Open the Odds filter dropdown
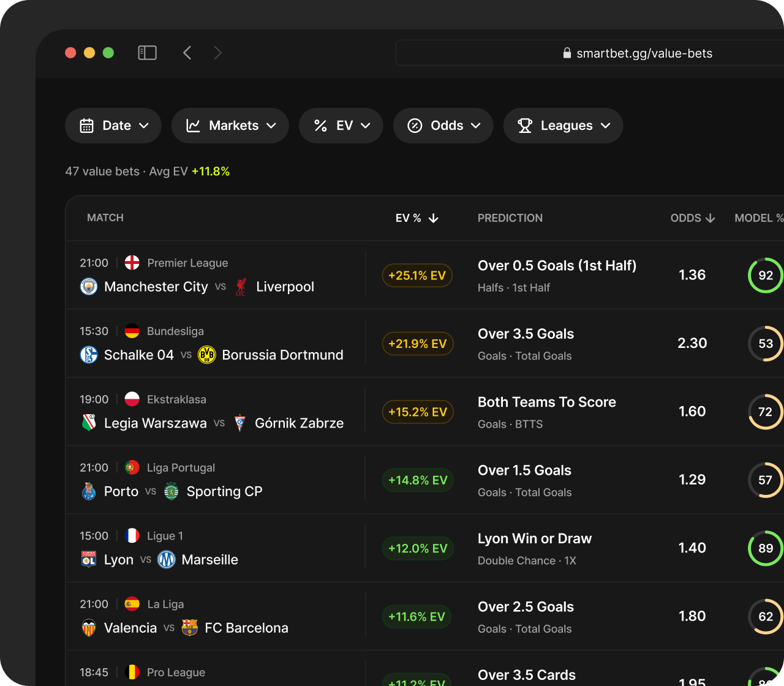 tap(443, 126)
